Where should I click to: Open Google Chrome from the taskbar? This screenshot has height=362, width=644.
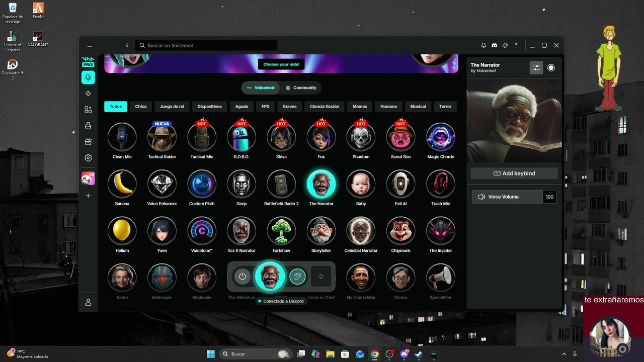(x=374, y=354)
